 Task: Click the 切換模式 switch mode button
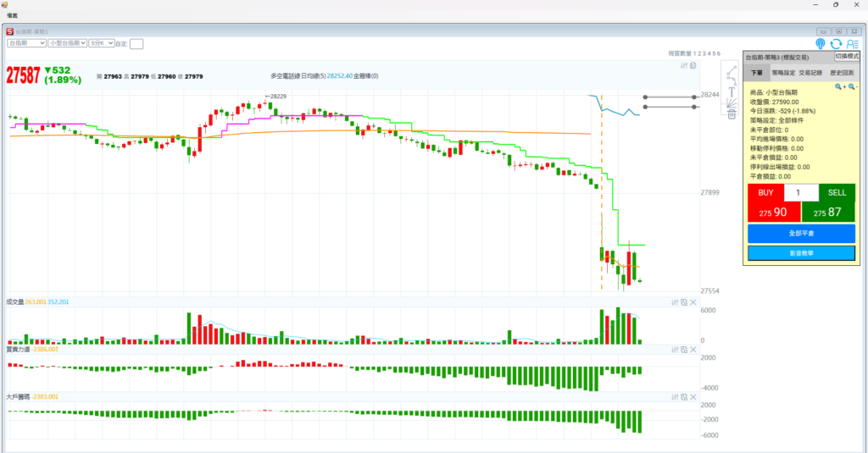tap(847, 56)
